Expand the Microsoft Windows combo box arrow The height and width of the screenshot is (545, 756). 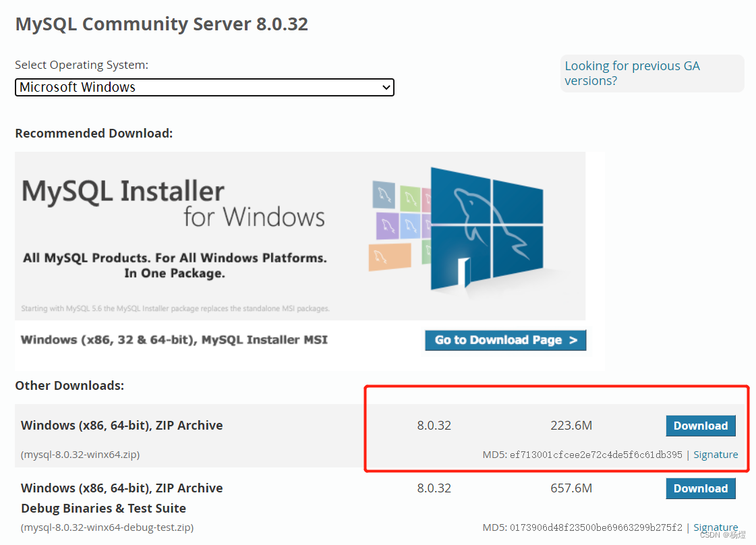coord(384,87)
